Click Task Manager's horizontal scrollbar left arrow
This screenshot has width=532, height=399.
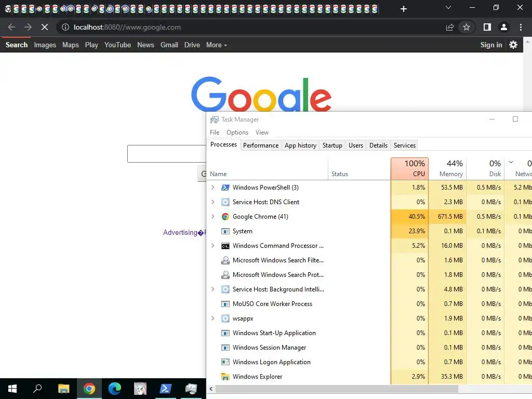pos(211,389)
